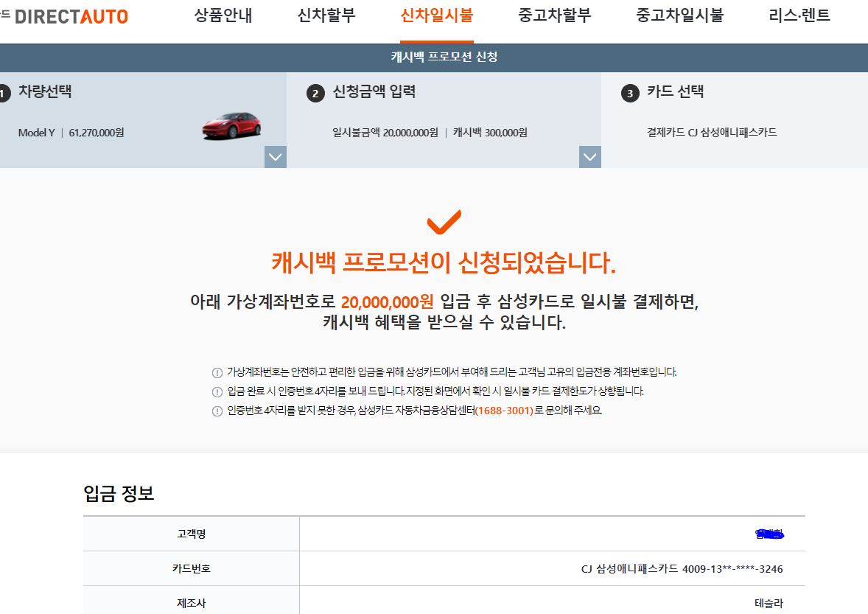This screenshot has height=614, width=868.
Task: Expand the 신청금액 입력 step chevron
Action: 590,157
